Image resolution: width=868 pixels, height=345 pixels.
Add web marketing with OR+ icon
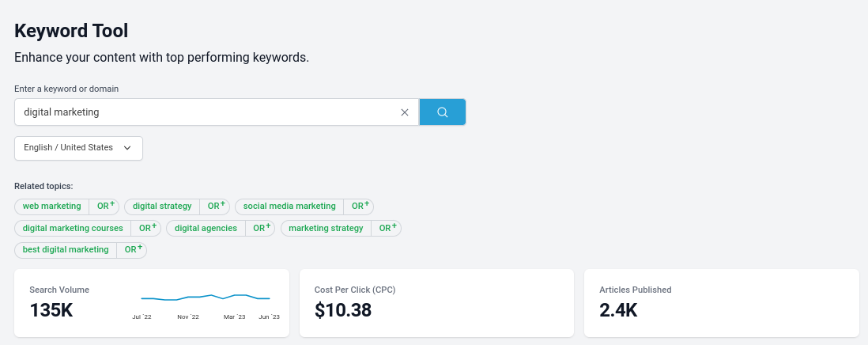[x=106, y=206]
